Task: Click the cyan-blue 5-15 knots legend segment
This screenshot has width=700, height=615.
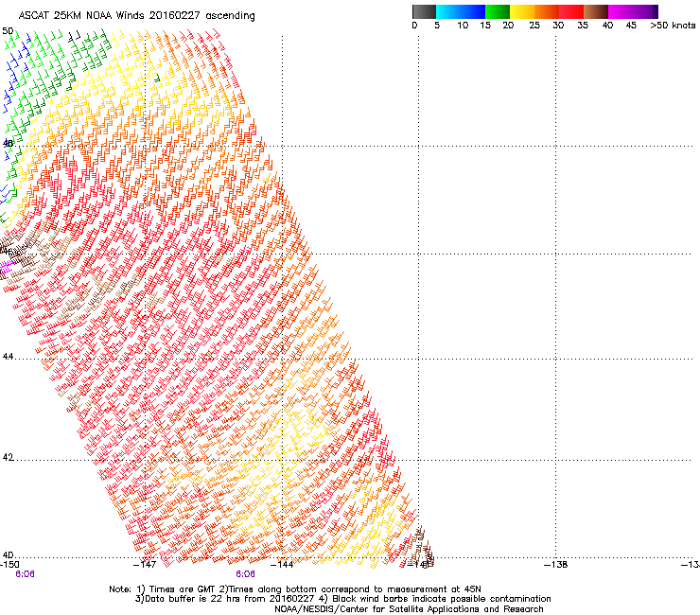Action: pos(461,11)
